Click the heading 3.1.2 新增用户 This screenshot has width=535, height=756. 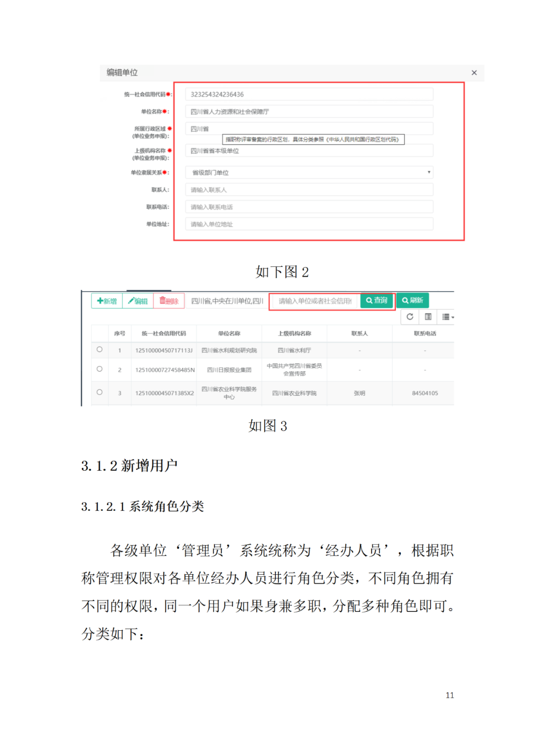click(129, 465)
